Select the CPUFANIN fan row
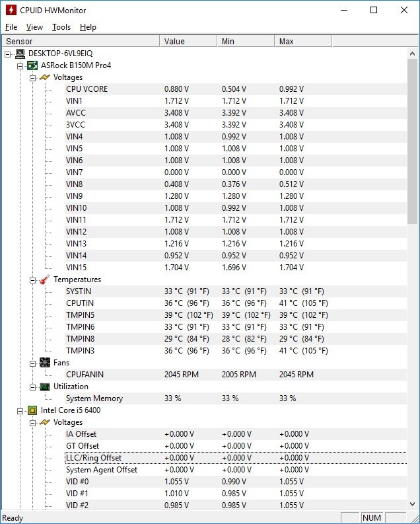Viewport: 420px width, 524px height. 236,375
